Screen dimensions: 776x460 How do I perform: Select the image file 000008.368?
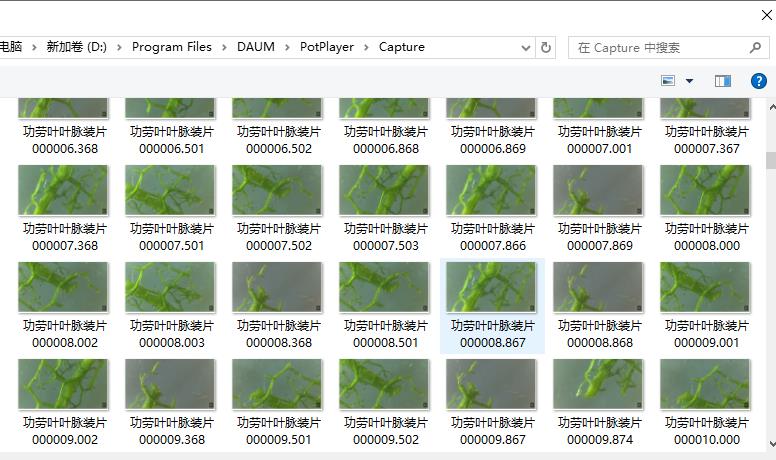(x=278, y=289)
